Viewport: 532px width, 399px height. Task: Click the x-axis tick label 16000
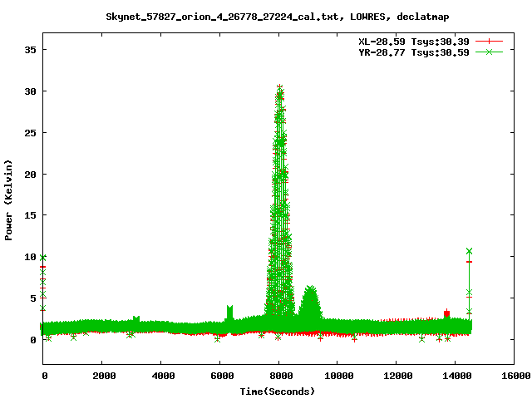click(x=516, y=376)
